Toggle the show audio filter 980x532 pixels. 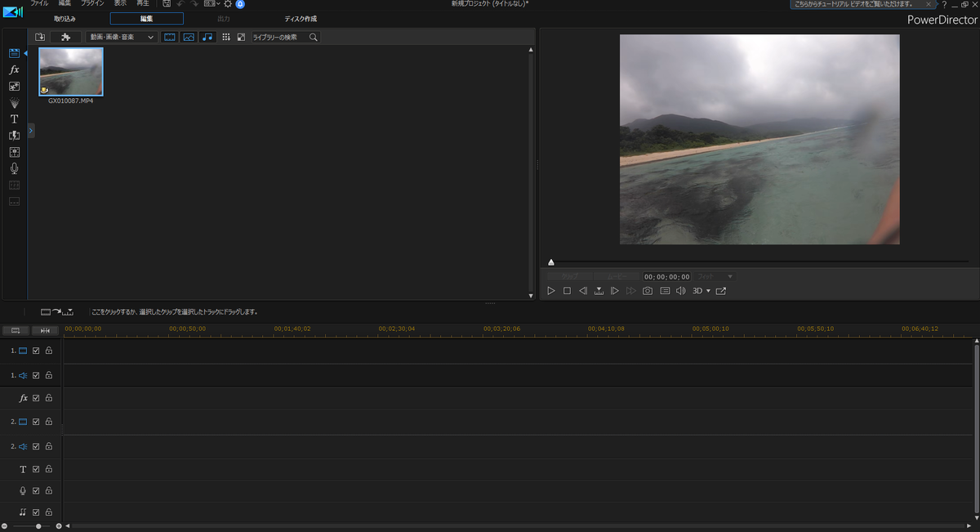[207, 37]
